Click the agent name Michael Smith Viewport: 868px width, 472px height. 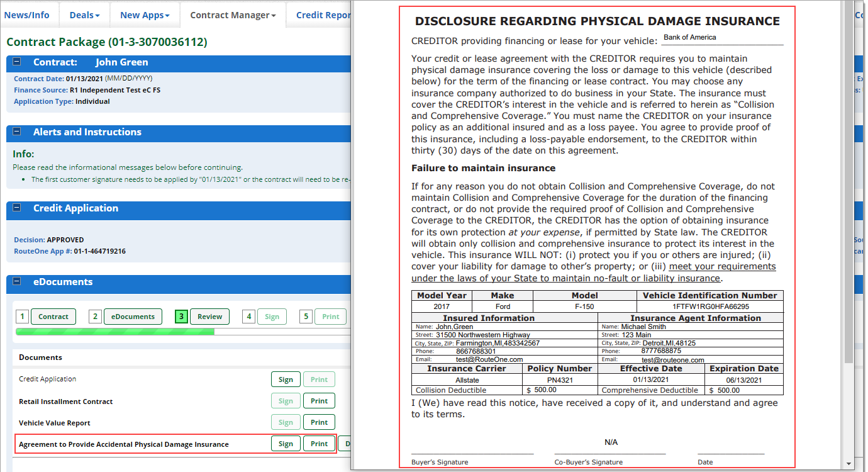click(x=643, y=327)
